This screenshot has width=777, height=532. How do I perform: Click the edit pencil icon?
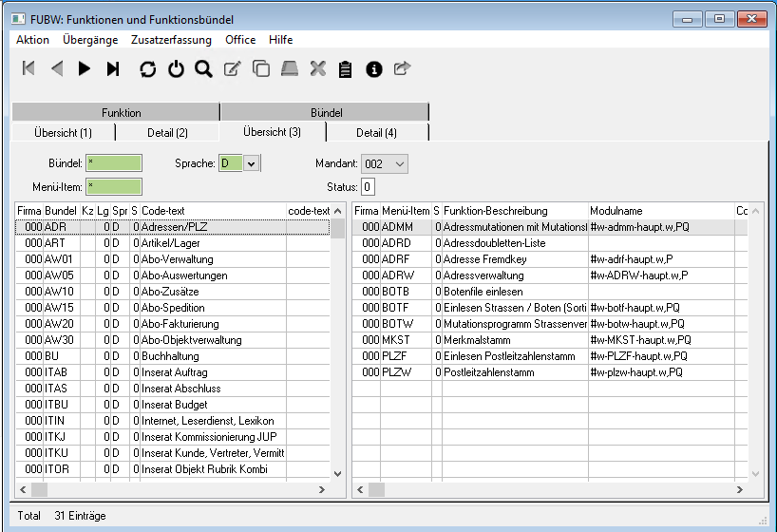click(232, 68)
